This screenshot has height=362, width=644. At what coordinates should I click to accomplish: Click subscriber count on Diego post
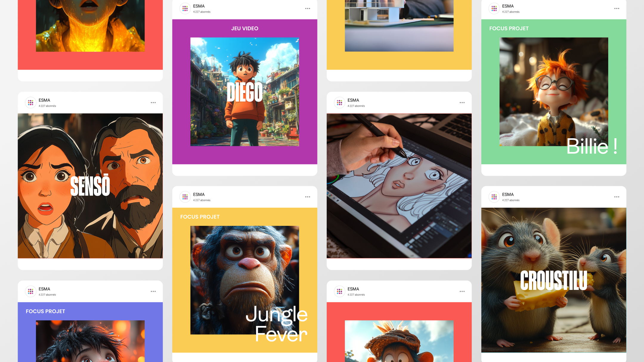click(202, 12)
